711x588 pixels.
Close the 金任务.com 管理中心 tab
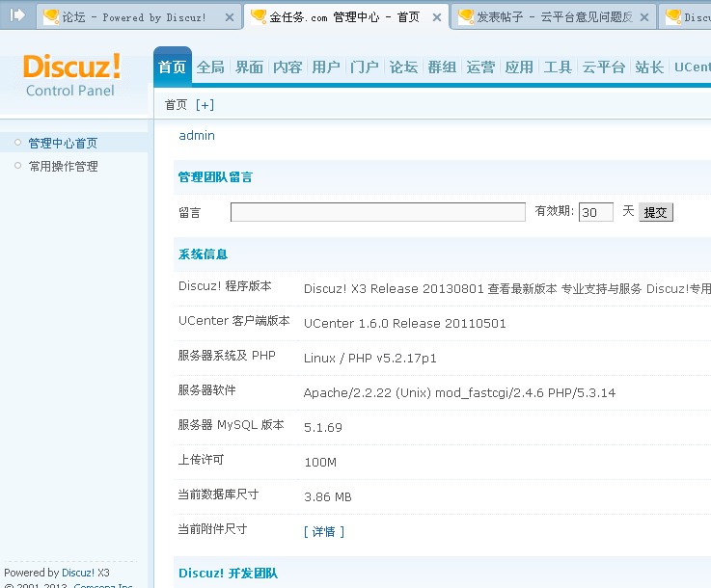[x=437, y=17]
